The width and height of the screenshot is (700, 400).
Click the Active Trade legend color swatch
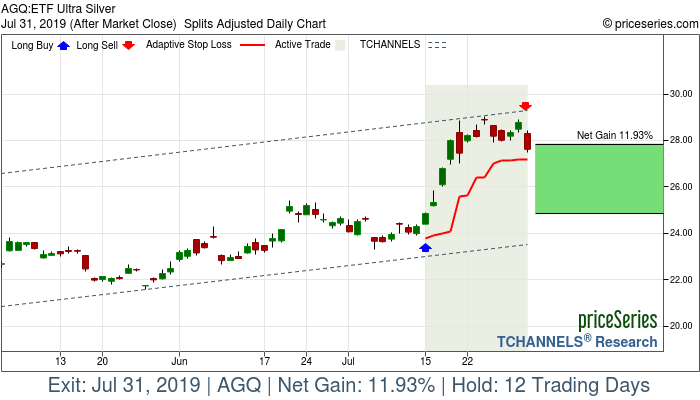(x=341, y=45)
